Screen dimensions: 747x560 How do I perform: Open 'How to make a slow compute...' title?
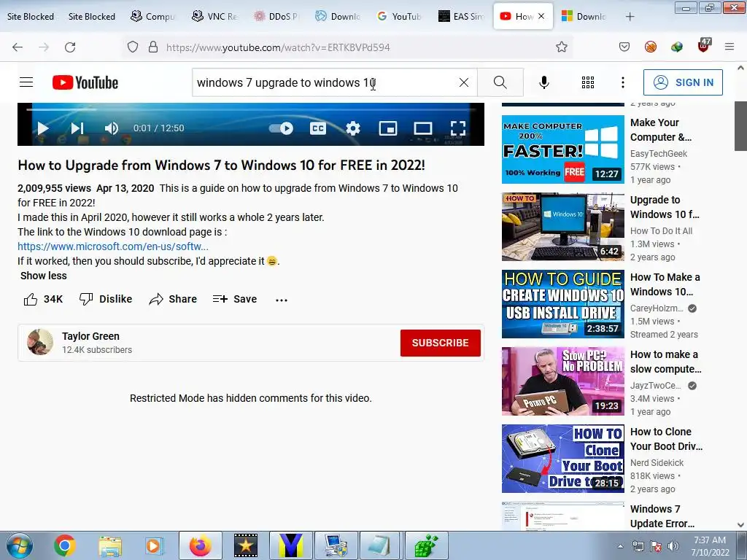point(665,362)
